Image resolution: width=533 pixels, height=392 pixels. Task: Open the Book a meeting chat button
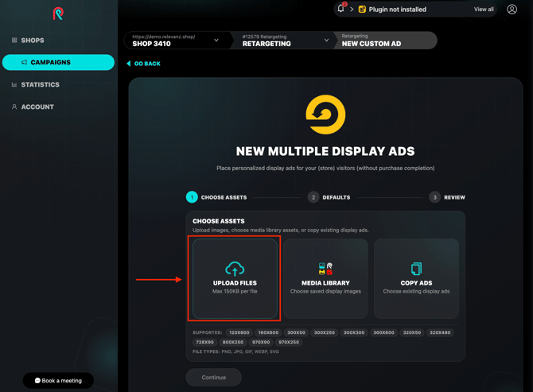pos(58,380)
